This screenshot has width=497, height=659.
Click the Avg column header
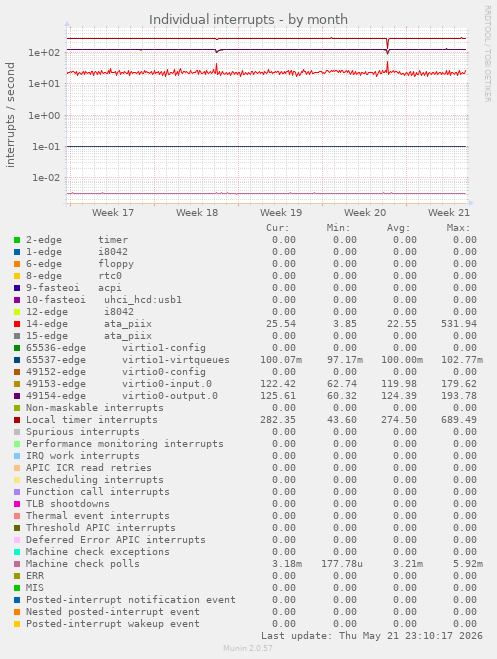[398, 228]
